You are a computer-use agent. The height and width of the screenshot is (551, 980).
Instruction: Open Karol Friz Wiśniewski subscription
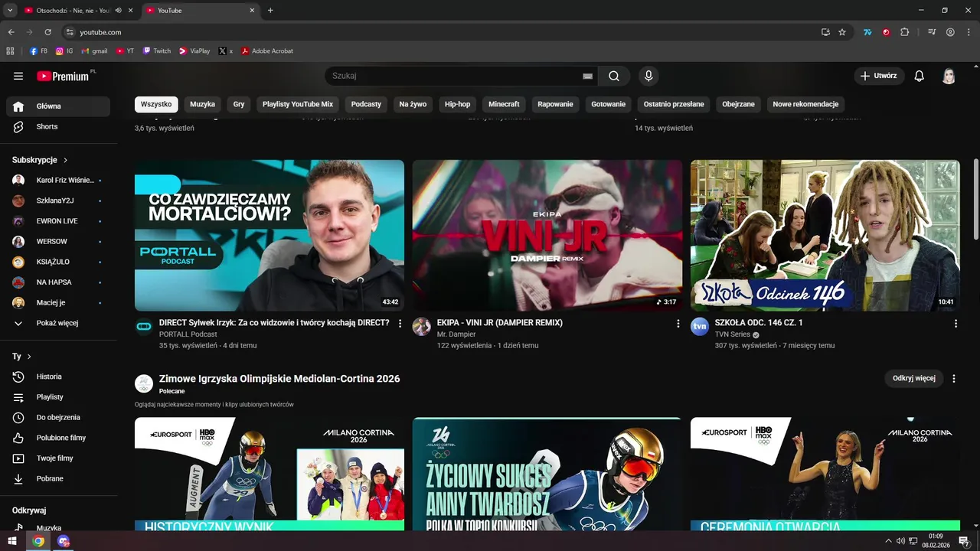[x=58, y=180]
